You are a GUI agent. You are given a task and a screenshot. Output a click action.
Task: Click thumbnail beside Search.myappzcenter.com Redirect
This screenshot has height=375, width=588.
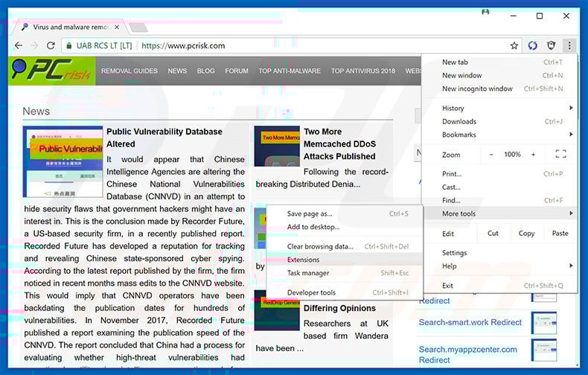point(544,350)
